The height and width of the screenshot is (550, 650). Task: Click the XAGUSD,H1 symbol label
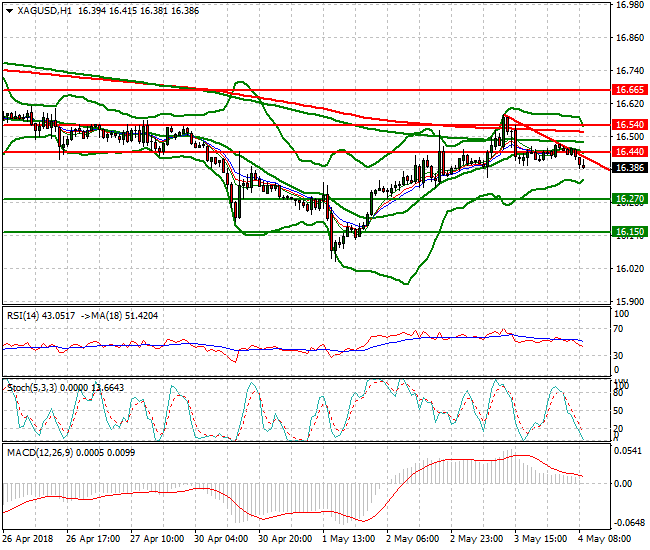tap(45, 11)
